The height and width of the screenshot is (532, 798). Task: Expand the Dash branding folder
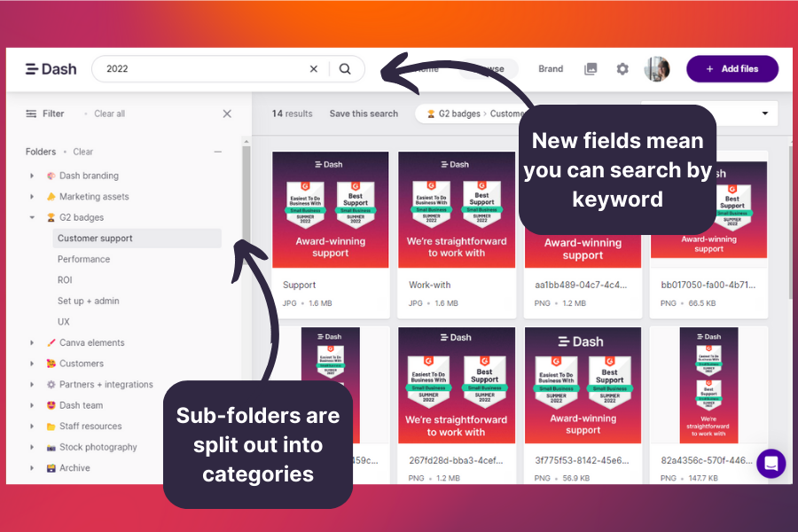pos(32,176)
